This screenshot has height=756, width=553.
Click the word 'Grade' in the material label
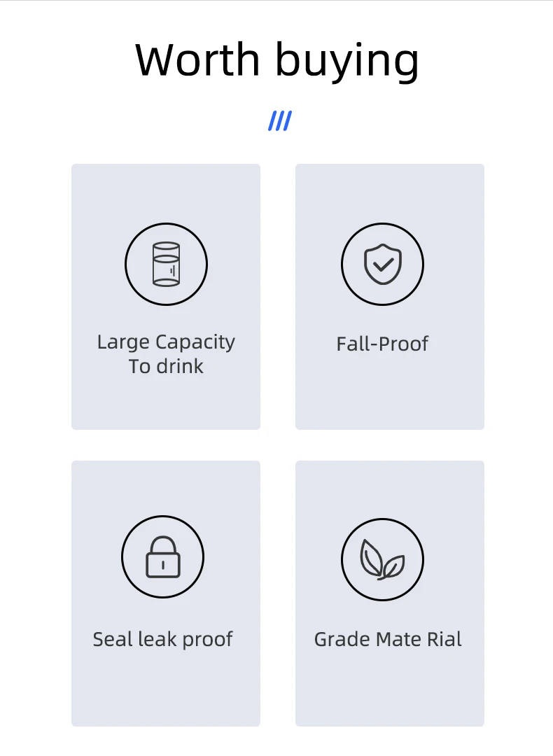point(342,639)
